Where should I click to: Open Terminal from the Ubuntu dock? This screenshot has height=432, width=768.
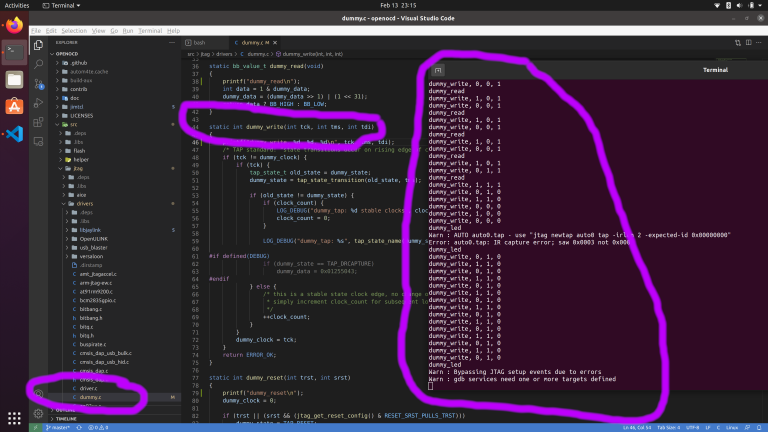[14, 52]
